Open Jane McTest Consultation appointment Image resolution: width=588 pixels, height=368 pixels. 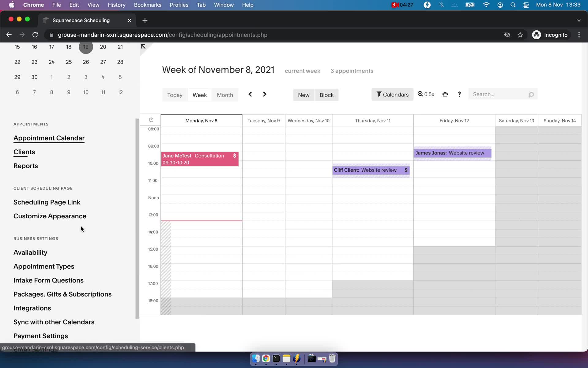[x=200, y=159]
